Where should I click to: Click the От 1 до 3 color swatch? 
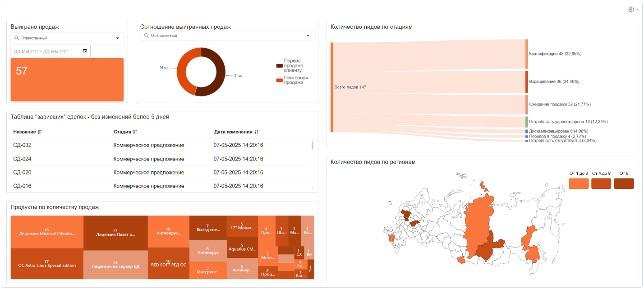coord(579,183)
